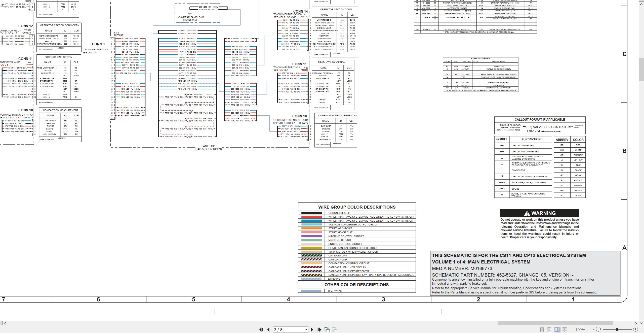Click the BROWN color name cell

coord(578,185)
